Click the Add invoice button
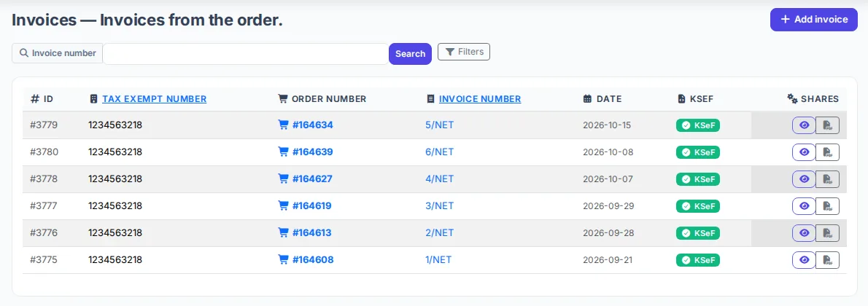The width and height of the screenshot is (868, 306). pyautogui.click(x=814, y=20)
